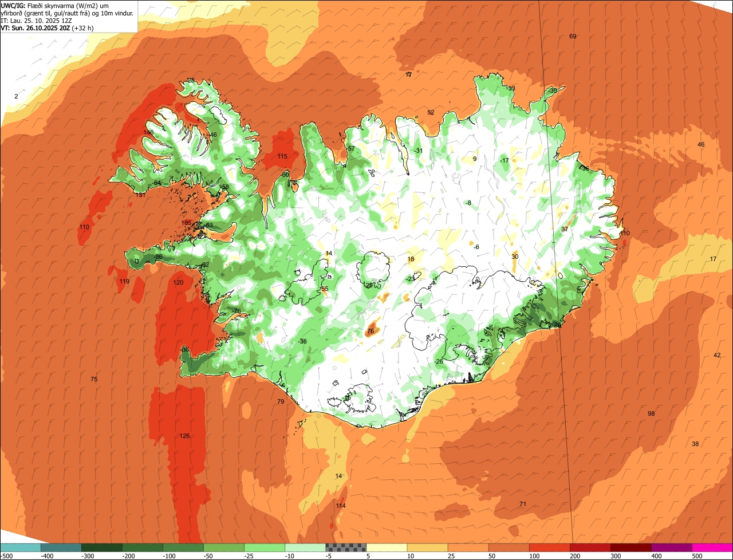Click the map value -26 in South Iceland
The image size is (733, 560).
pyautogui.click(x=439, y=361)
